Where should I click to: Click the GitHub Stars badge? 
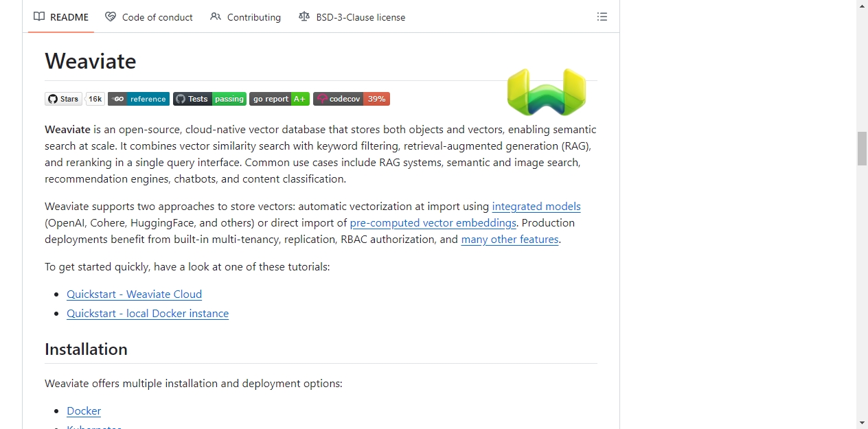pos(63,99)
